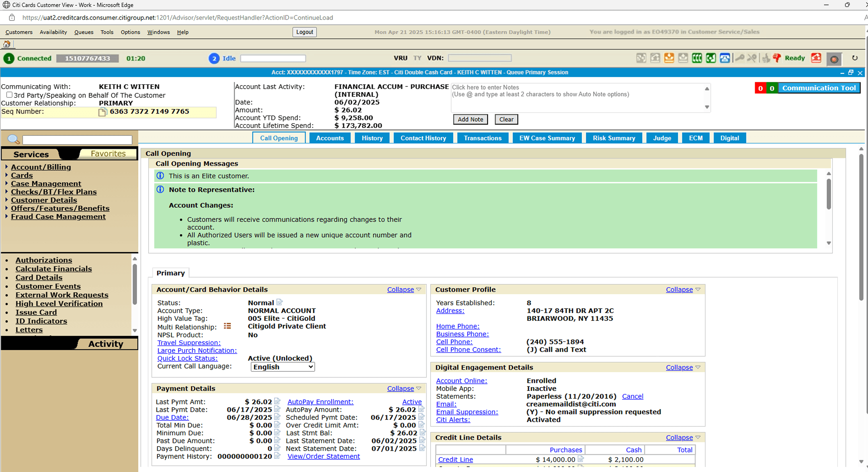Select the Favorites sidebar tab
Screen dimensions: 868x472
tap(108, 154)
